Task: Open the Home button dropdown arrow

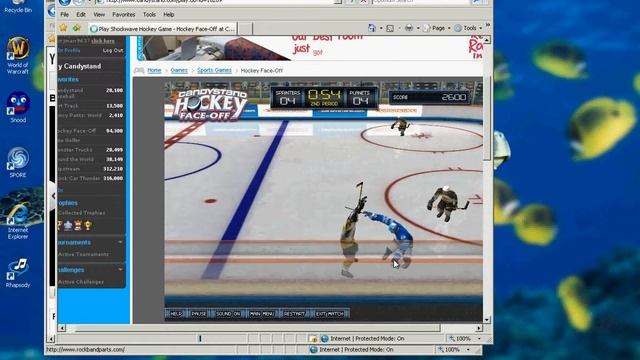Action: 381,28
